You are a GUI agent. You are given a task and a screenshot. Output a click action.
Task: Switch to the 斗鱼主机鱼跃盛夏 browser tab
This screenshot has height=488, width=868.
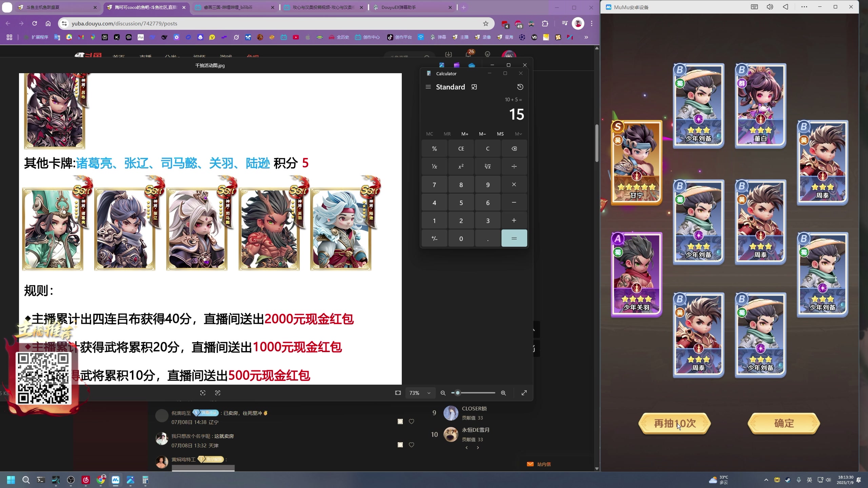tap(57, 7)
